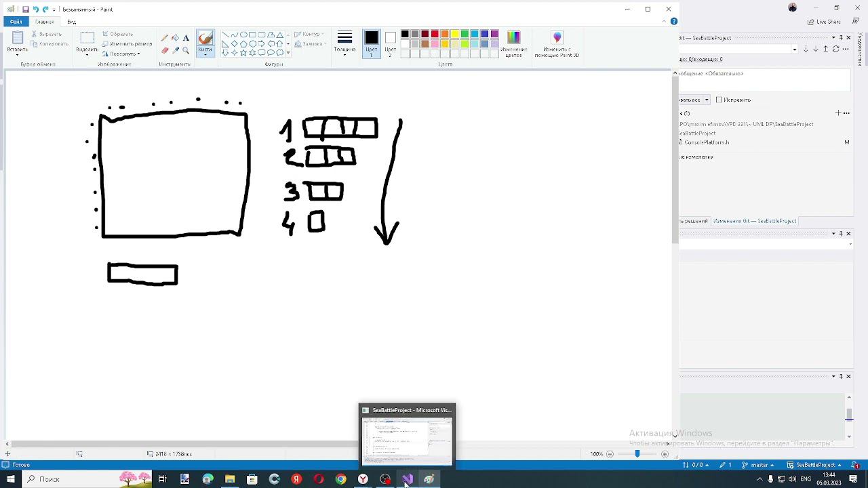Click the taskbar Поиск search box

click(88, 479)
